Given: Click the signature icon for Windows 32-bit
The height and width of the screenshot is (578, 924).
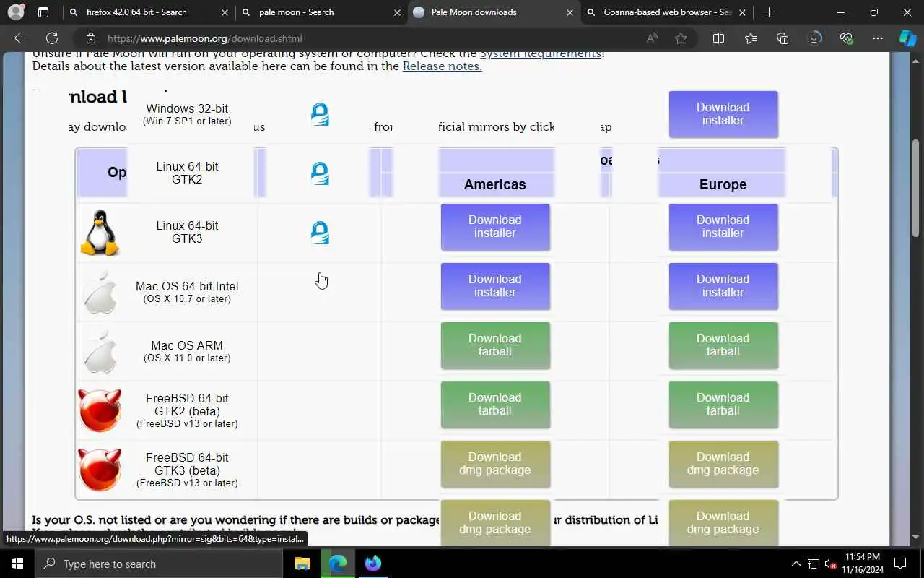Looking at the screenshot, I should [x=320, y=114].
